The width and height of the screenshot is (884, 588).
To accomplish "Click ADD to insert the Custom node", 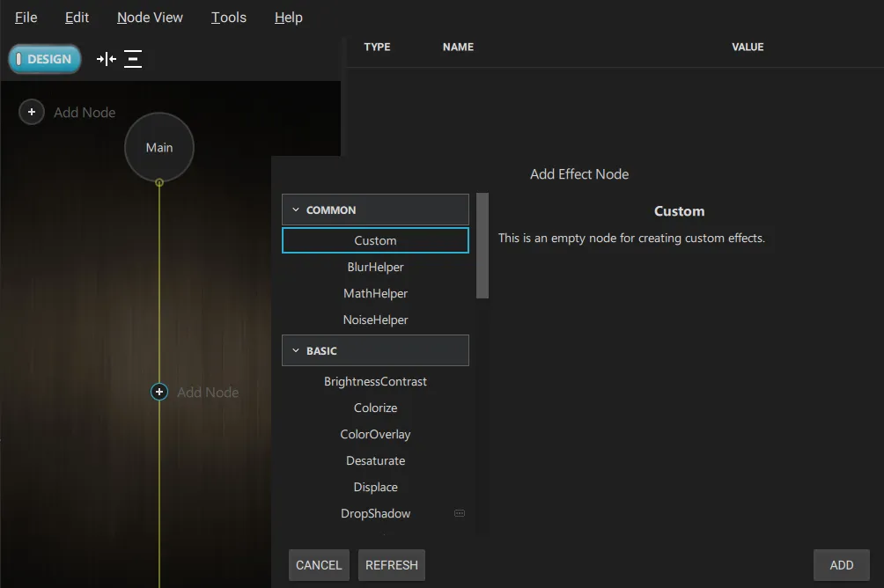I will pyautogui.click(x=841, y=564).
